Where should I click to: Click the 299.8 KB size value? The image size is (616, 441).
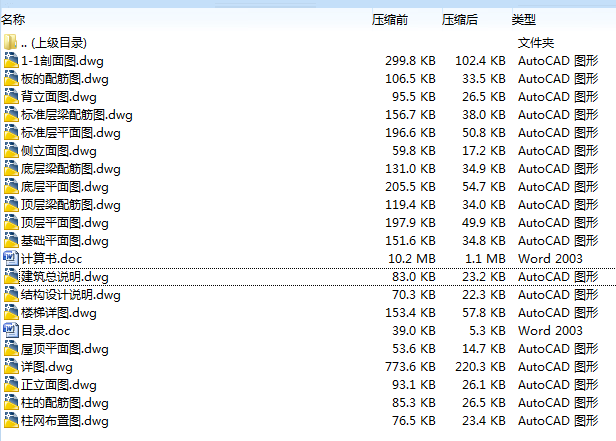pyautogui.click(x=410, y=61)
